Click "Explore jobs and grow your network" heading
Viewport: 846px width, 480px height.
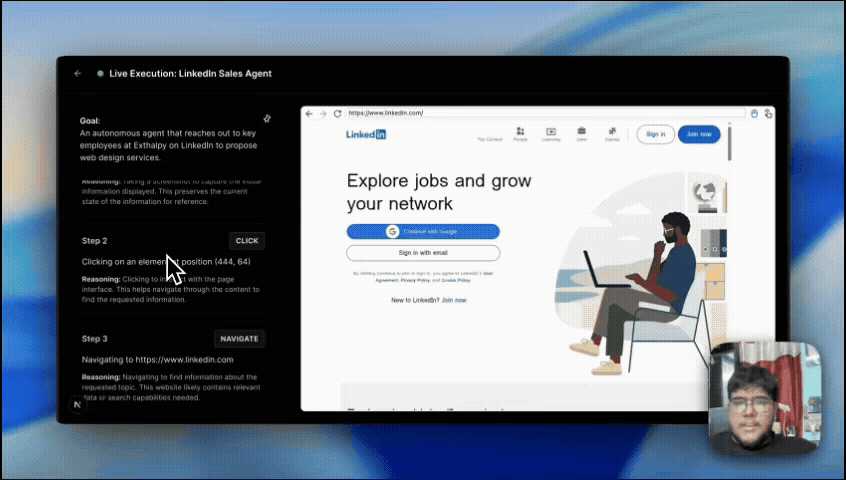439,192
